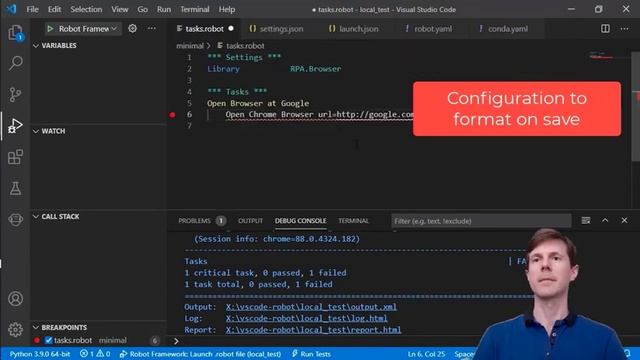The width and height of the screenshot is (640, 360).
Task: Open the Source Control view
Action: coord(16,94)
